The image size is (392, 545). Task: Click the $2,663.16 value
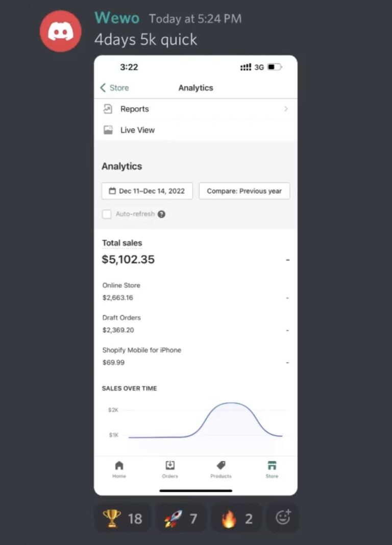click(118, 298)
